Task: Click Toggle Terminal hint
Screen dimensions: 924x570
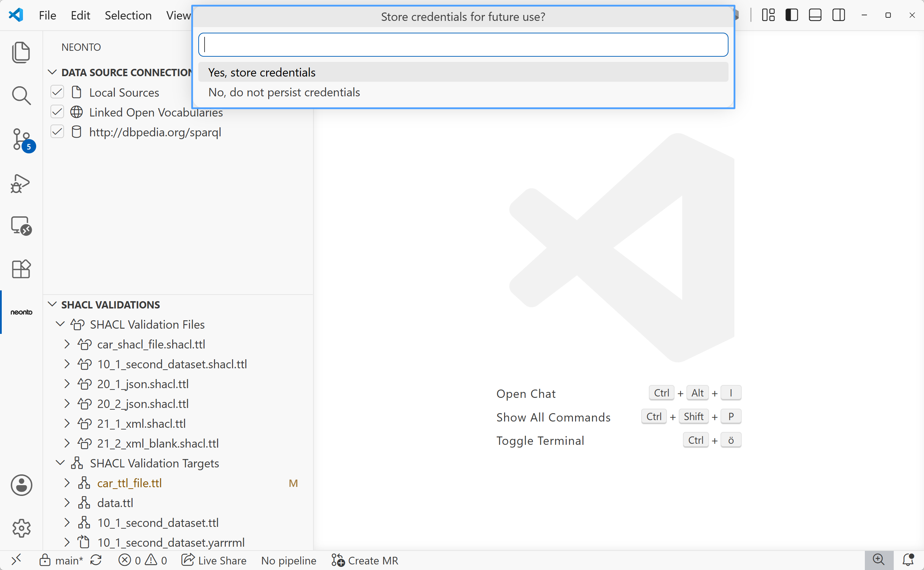Action: (x=540, y=440)
